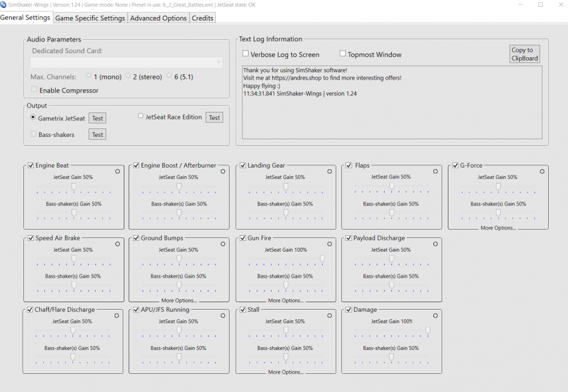Screen dimensions: 568x392
Task: Open the Dedicated Sound Card dropdown
Action: (126, 62)
